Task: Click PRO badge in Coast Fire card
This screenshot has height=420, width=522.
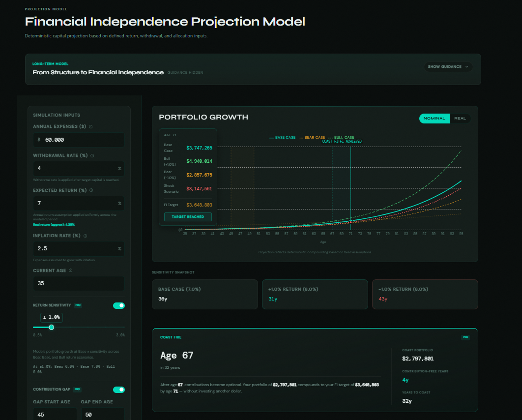Action: point(465,337)
